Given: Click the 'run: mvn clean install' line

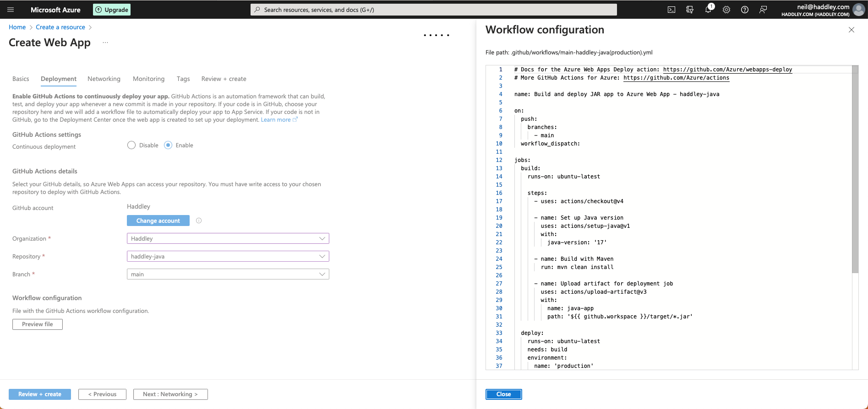Looking at the screenshot, I should [x=577, y=267].
